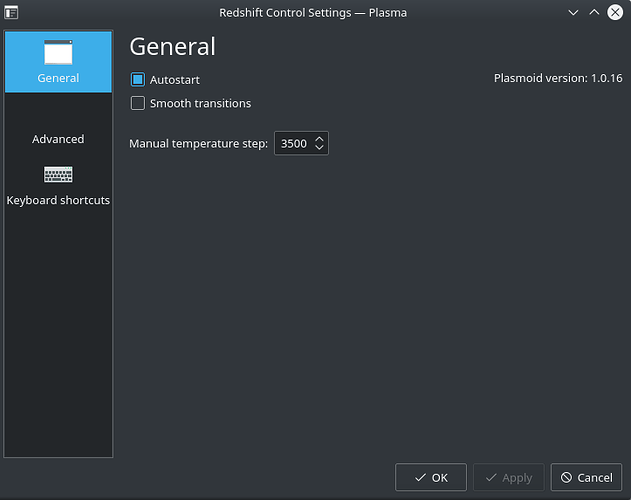Viewport: 631px width, 500px height.
Task: Toggle Smooth transitions via its text label
Action: click(x=200, y=103)
